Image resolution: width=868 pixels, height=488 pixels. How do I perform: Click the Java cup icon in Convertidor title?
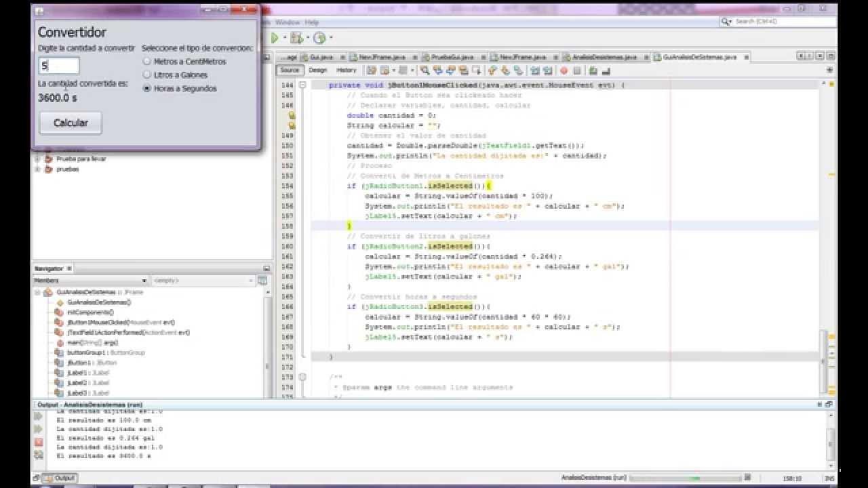pos(39,12)
